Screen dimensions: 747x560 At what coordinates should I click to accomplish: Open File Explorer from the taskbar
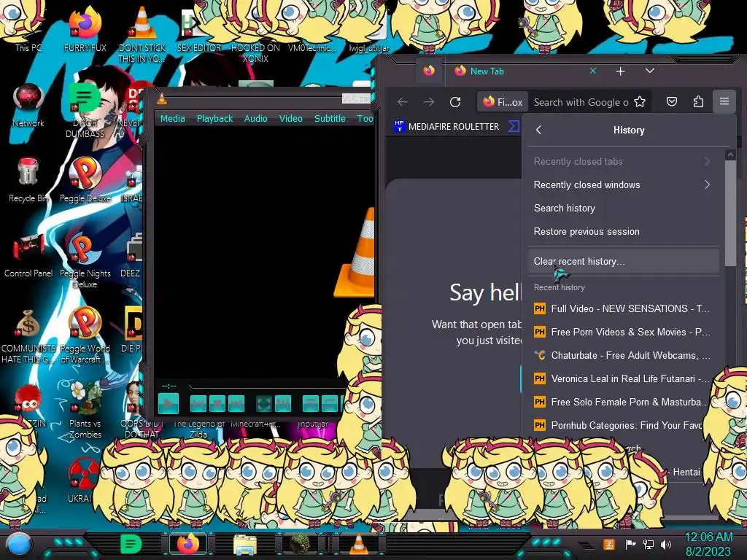tap(245, 544)
